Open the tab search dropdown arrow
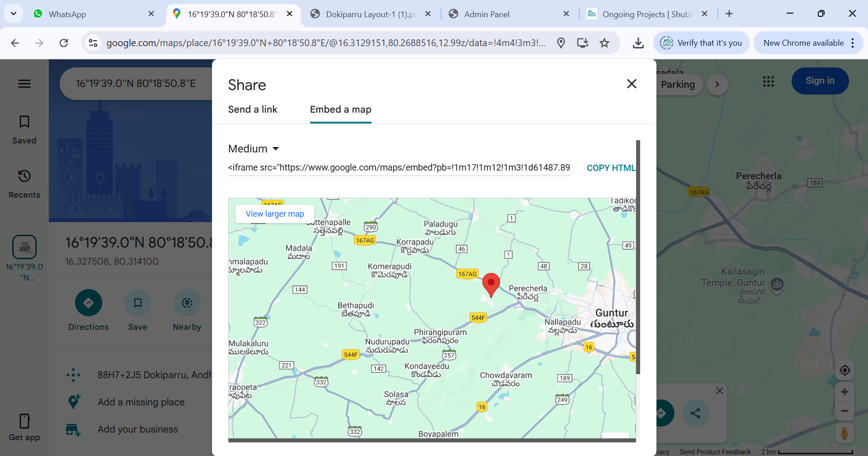The image size is (868, 456). click(14, 14)
